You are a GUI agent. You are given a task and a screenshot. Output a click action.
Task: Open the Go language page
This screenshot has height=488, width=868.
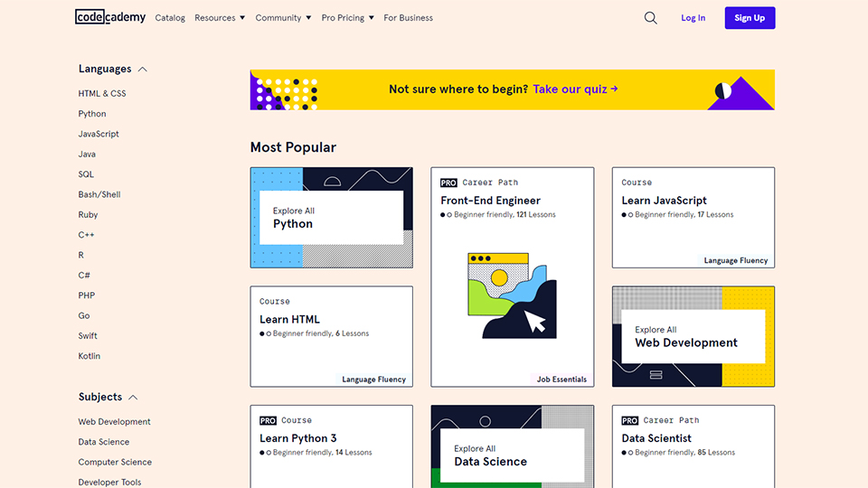tap(83, 315)
